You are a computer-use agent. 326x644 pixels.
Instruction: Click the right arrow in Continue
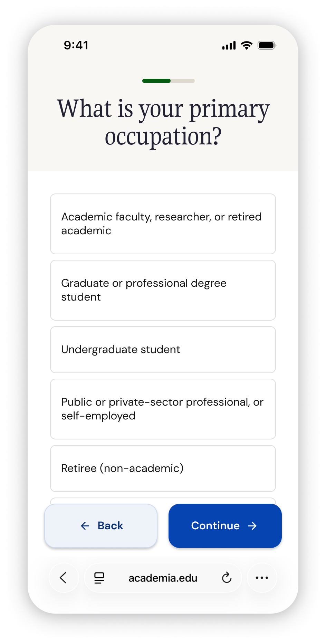[x=252, y=526]
